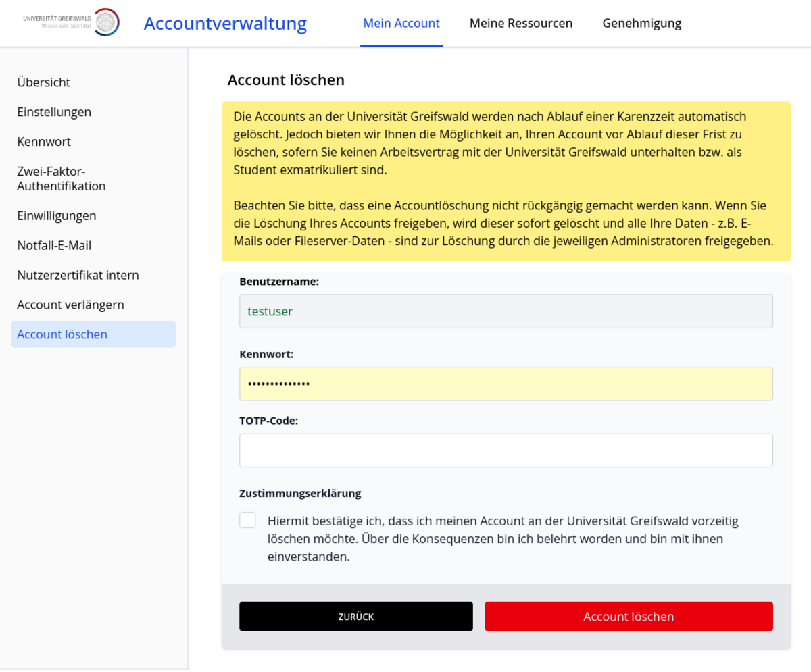Screen dimensions: 811x672
Task: Check the Zustimmungserklärung confirmation checkbox
Action: point(248,520)
